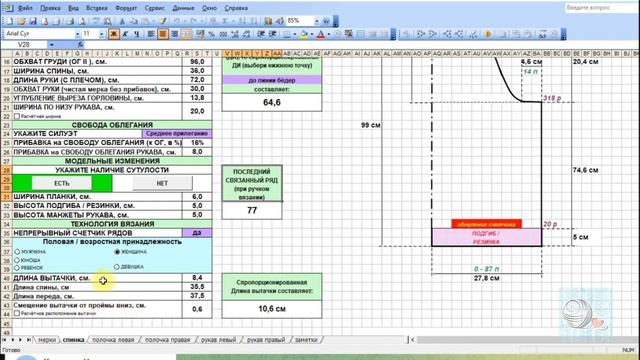Viewport: 640px width, 360px height.
Task: Open the 85% zoom level dropdown
Action: pyautogui.click(x=317, y=21)
